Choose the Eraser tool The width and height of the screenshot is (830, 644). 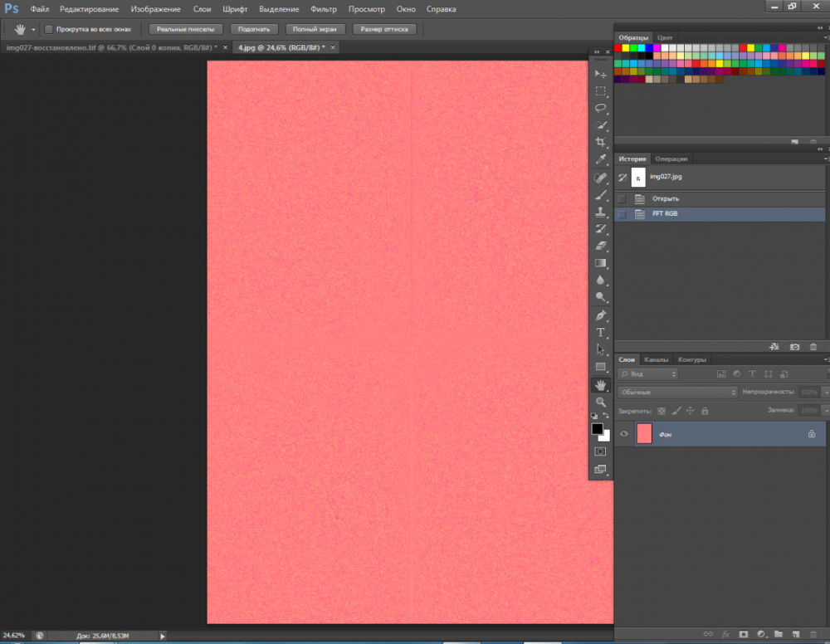[x=600, y=246]
